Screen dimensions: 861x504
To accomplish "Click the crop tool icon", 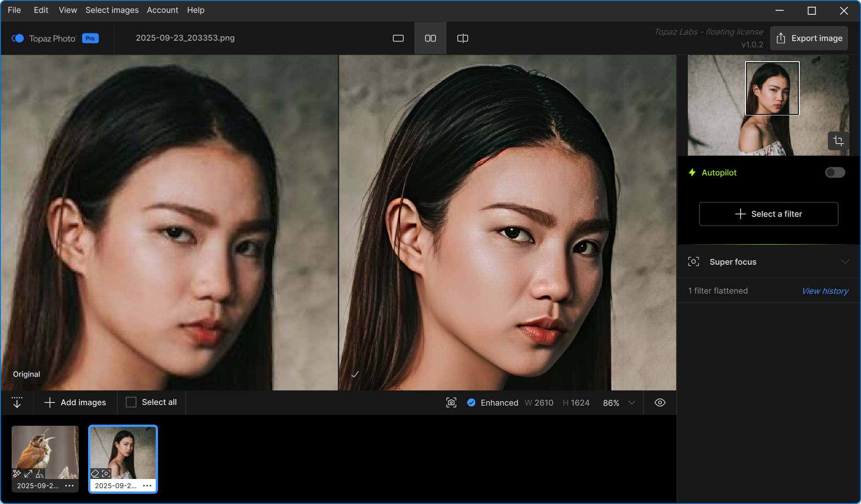I will pos(838,141).
